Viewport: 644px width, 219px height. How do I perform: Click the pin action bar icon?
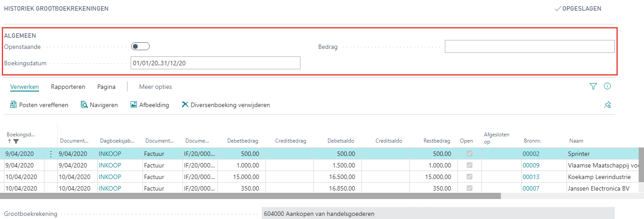coord(607,105)
